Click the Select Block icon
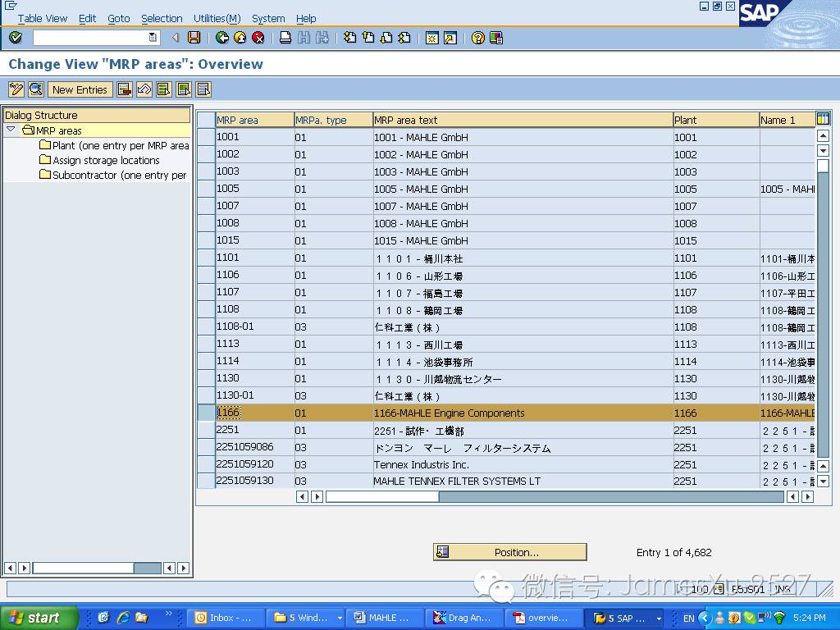The height and width of the screenshot is (630, 840). (184, 89)
